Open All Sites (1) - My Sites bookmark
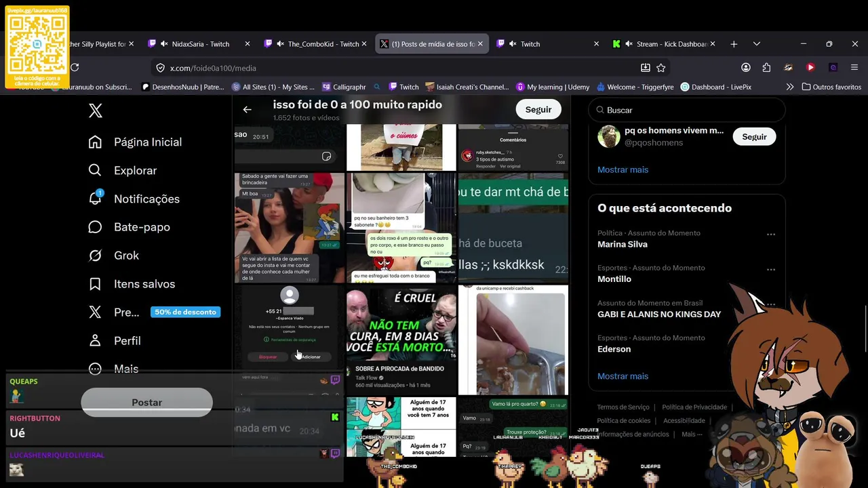This screenshot has width=868, height=488. tap(273, 87)
